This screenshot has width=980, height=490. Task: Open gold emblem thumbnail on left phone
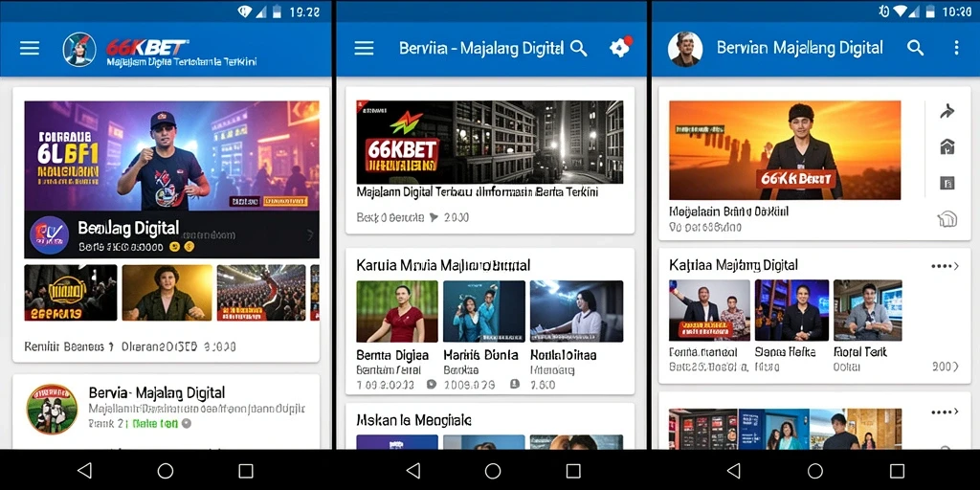tap(71, 293)
